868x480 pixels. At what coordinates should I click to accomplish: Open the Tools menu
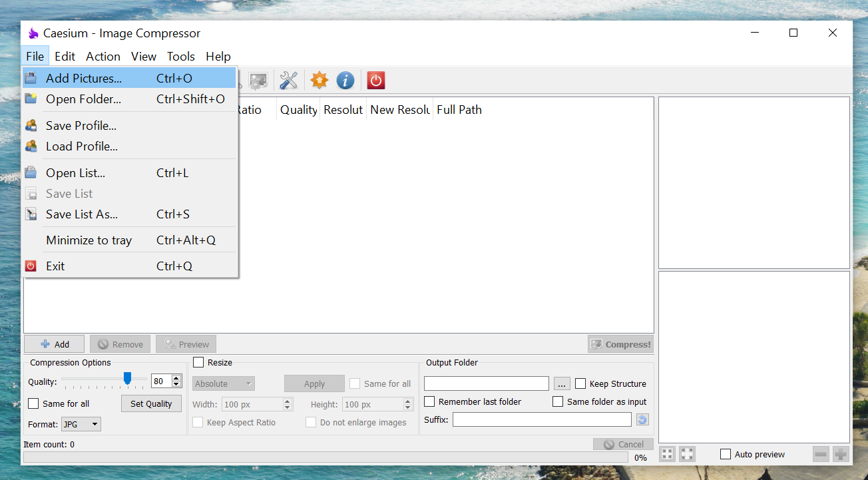click(x=180, y=57)
